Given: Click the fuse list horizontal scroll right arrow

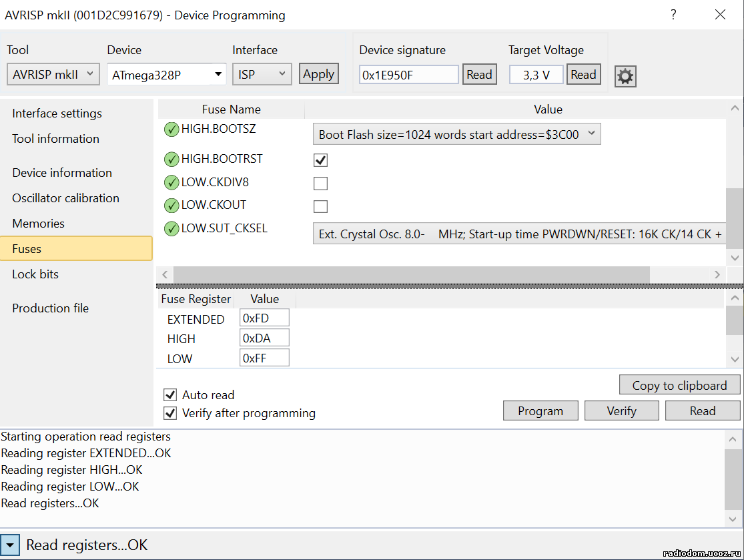Looking at the screenshot, I should pos(717,274).
